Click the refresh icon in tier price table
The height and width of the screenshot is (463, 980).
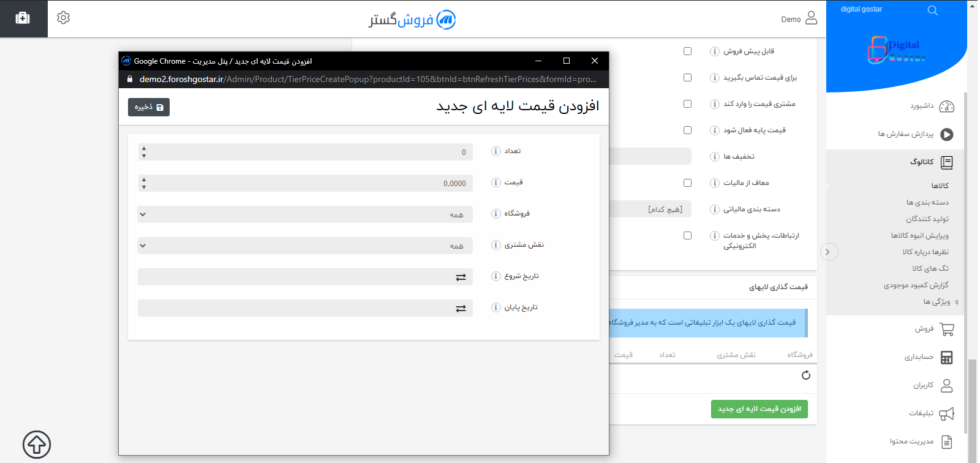point(805,375)
